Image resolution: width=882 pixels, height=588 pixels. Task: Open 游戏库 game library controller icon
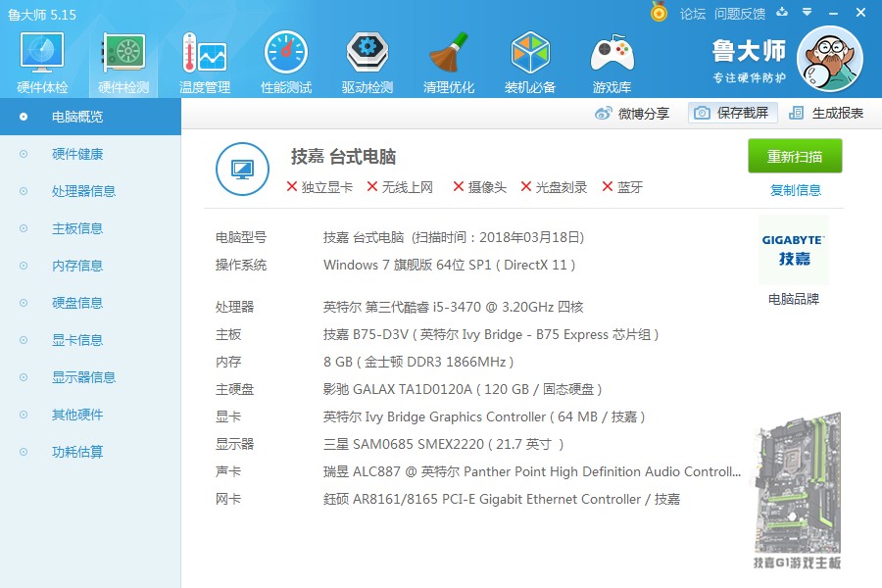coord(612,63)
